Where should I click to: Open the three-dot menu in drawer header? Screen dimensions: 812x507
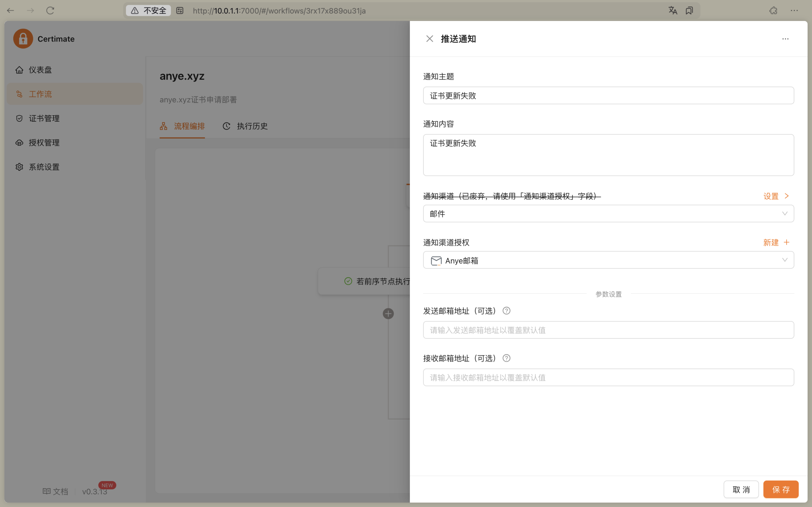click(785, 39)
